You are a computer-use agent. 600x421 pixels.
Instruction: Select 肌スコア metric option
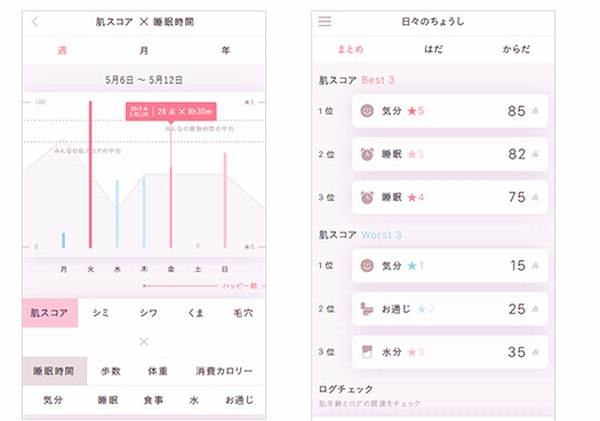(50, 313)
